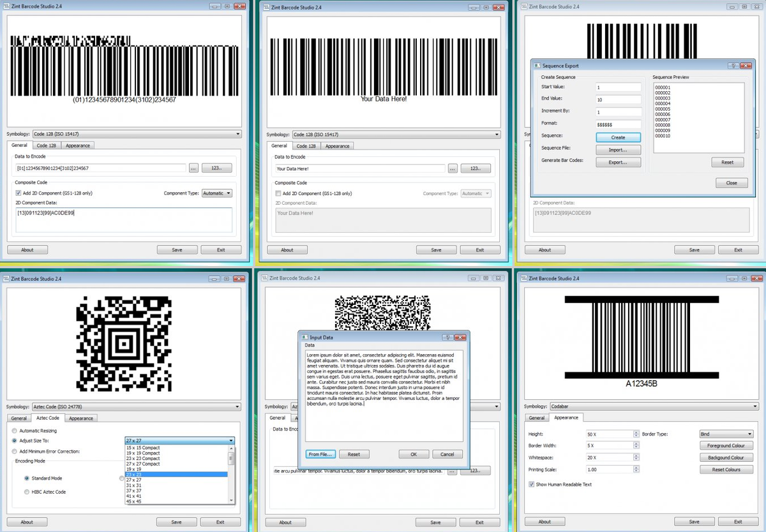Click OK in the Input Data dialog
Screen dimensions: 766x532
pyautogui.click(x=414, y=454)
